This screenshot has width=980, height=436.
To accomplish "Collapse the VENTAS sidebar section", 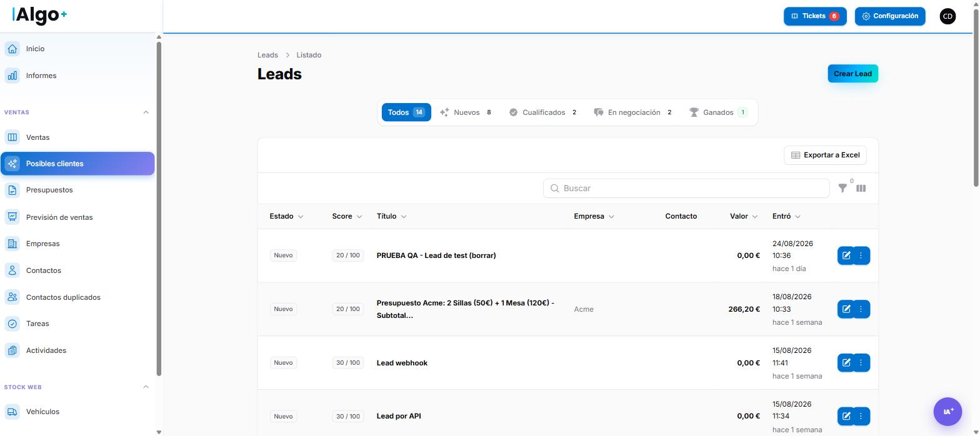I will tap(146, 112).
